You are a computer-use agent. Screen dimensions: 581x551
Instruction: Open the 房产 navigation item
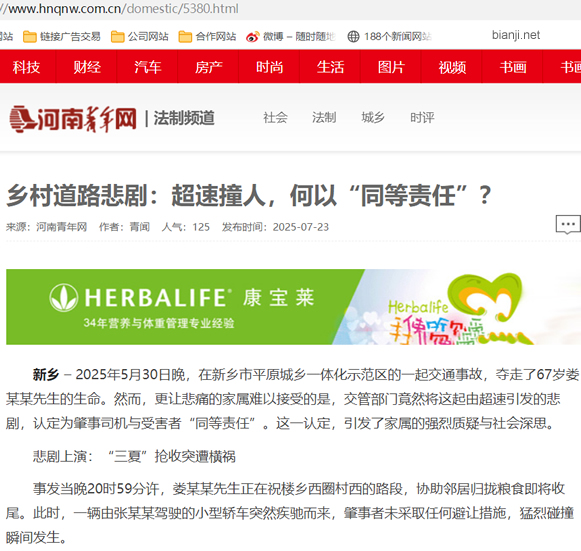(x=209, y=67)
